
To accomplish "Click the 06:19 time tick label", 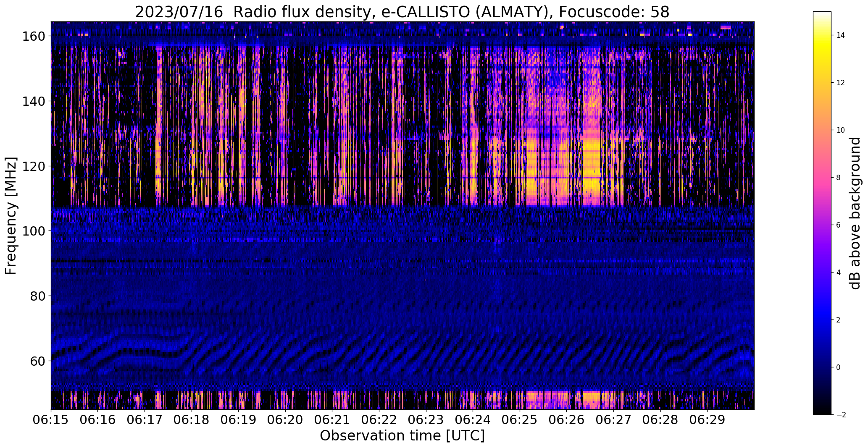I will pos(238,420).
